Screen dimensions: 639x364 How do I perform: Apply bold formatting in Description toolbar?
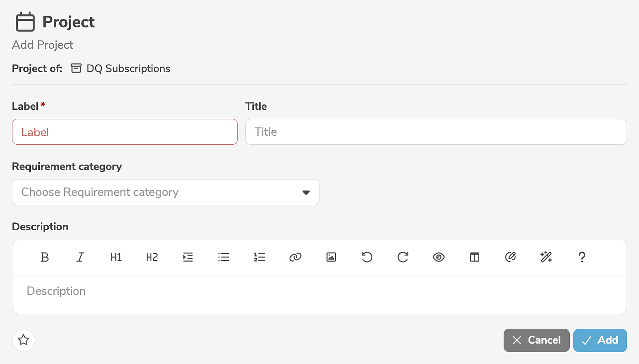tap(44, 257)
